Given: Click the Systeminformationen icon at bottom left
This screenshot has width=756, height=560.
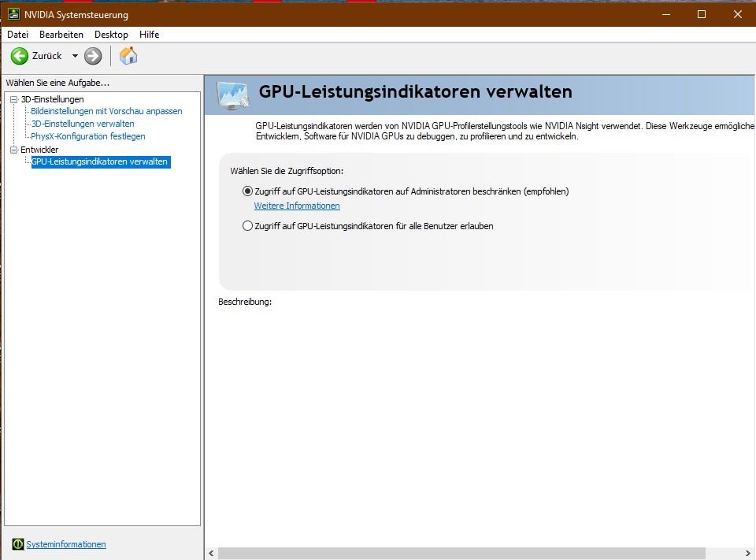Looking at the screenshot, I should (x=18, y=544).
